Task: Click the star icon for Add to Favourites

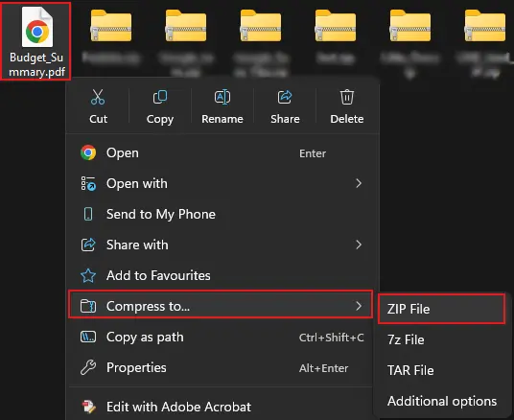Action: coord(88,275)
